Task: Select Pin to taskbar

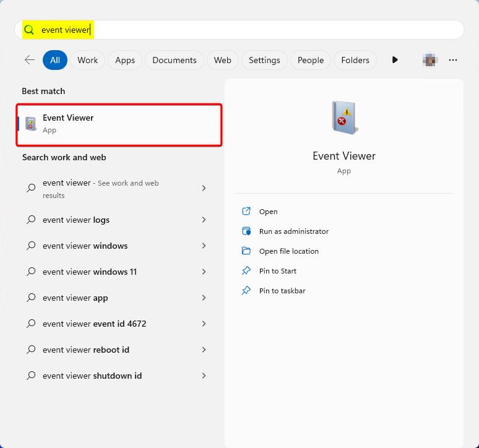Action: (282, 291)
